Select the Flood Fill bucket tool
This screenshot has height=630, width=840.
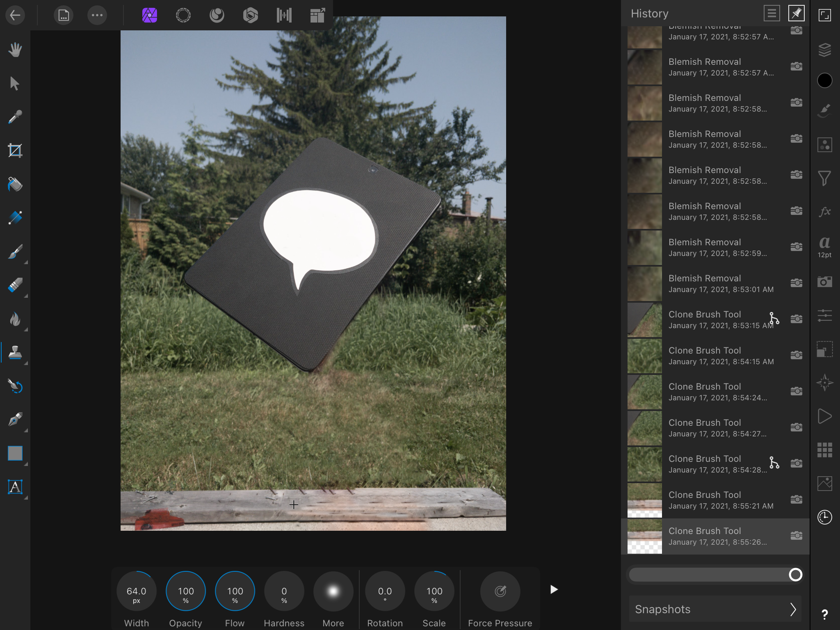[15, 184]
